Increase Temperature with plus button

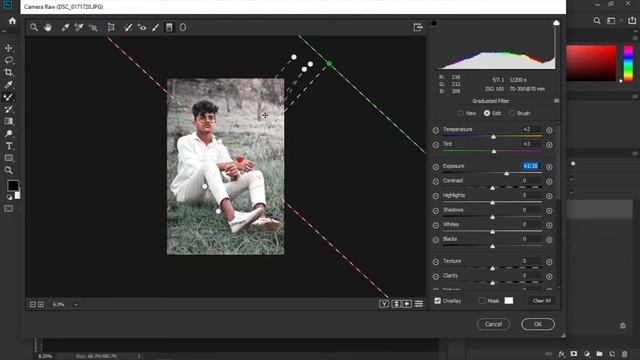coord(549,130)
